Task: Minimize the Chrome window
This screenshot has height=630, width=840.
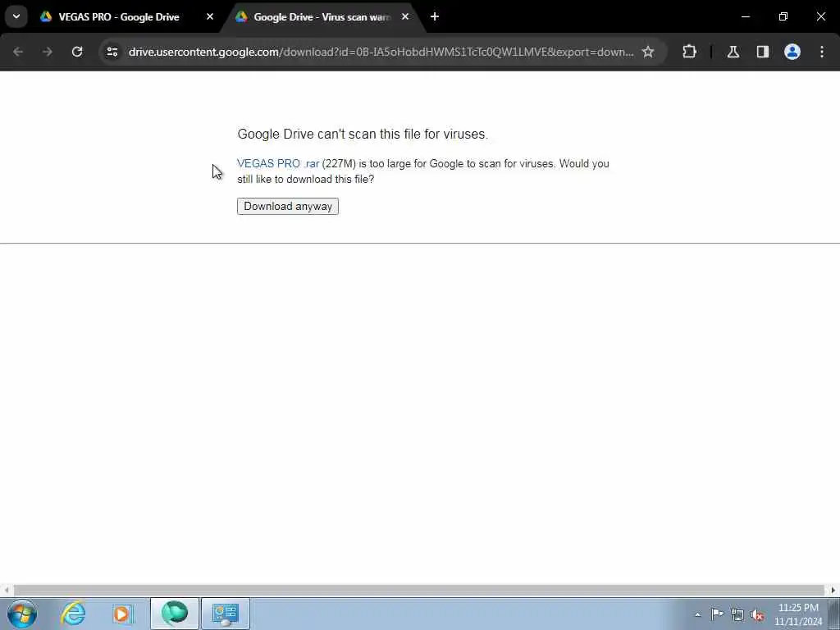Action: [x=746, y=16]
